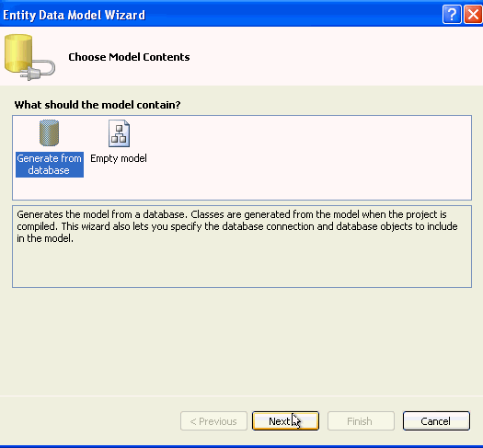Dismiss the wizard with Cancel
Image resolution: width=483 pixels, height=448 pixels.
pos(436,420)
